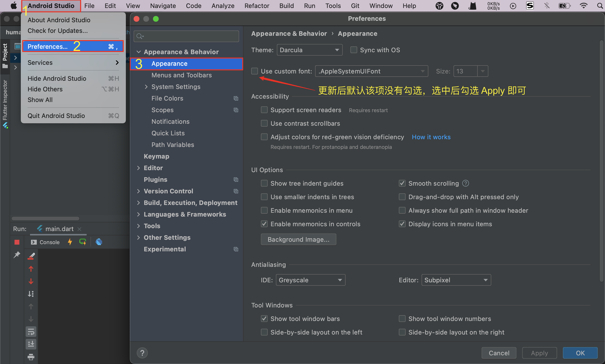This screenshot has width=605, height=364.
Task: Click macOS Spotlight search icon
Action: [x=600, y=6]
